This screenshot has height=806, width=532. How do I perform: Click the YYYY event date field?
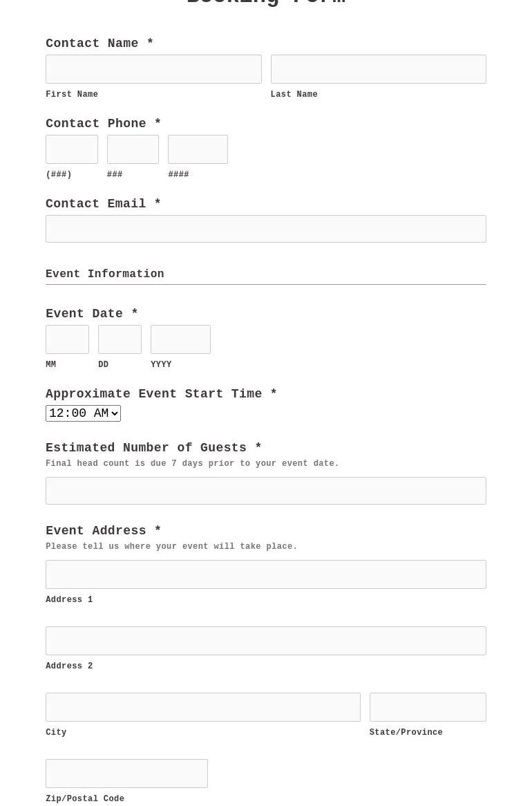180,339
